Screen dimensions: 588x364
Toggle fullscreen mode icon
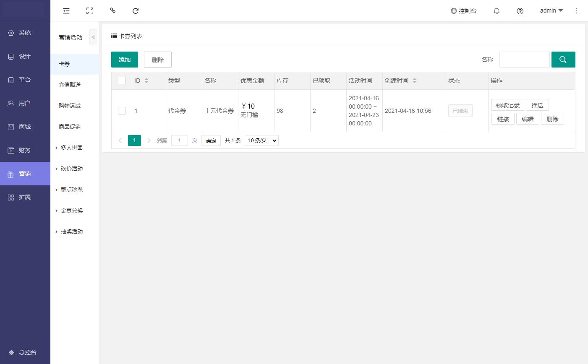[89, 11]
